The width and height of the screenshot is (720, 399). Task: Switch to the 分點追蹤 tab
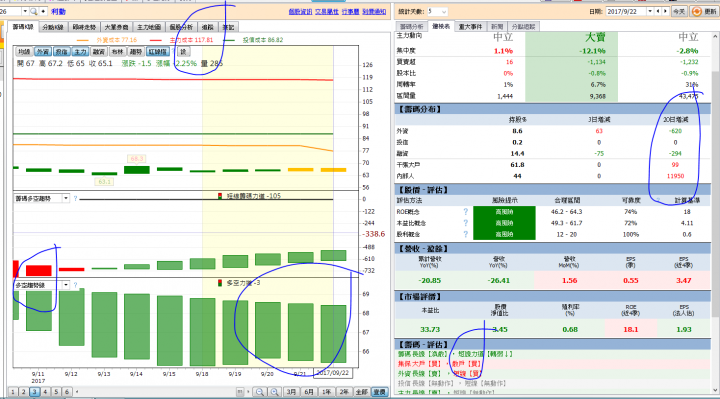point(523,27)
